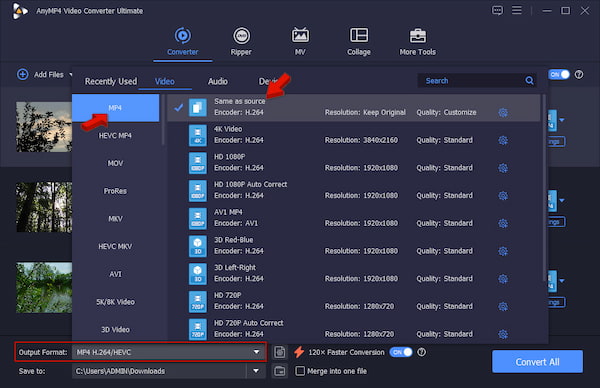
Task: Open the Collage module
Action: coord(359,42)
